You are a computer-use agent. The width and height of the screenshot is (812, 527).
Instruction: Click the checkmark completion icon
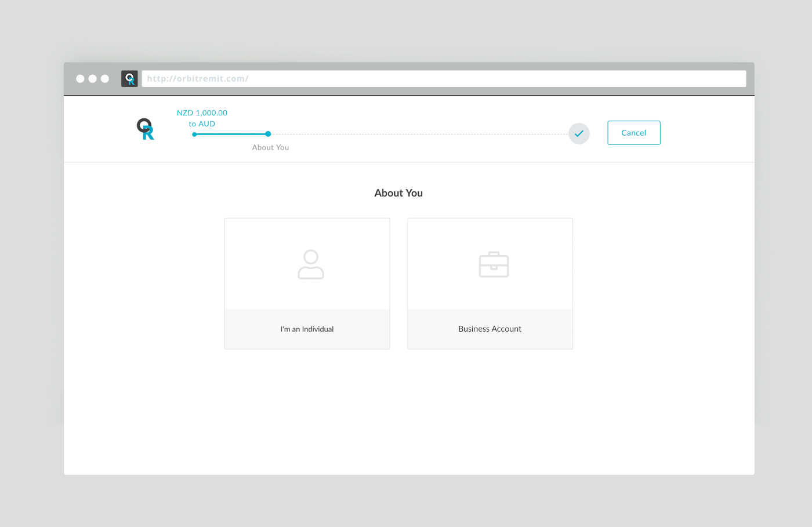[578, 133]
